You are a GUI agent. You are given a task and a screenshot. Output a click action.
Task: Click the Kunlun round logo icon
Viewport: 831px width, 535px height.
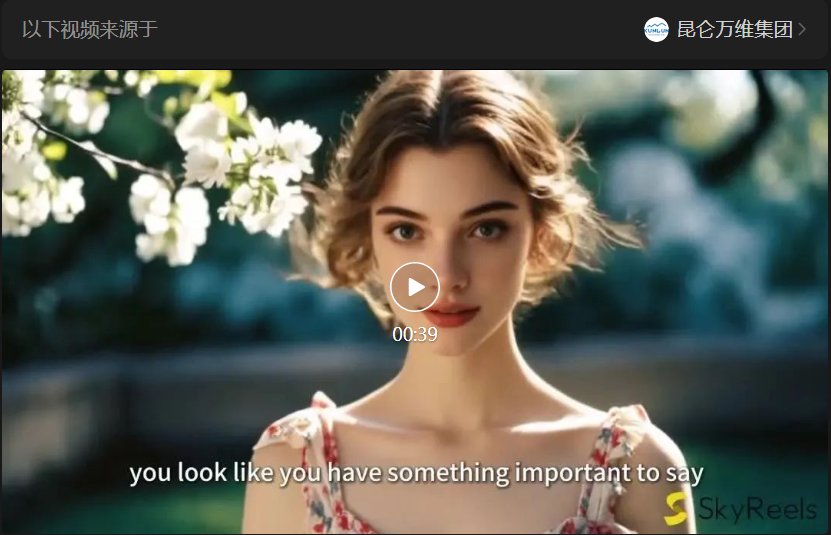656,29
